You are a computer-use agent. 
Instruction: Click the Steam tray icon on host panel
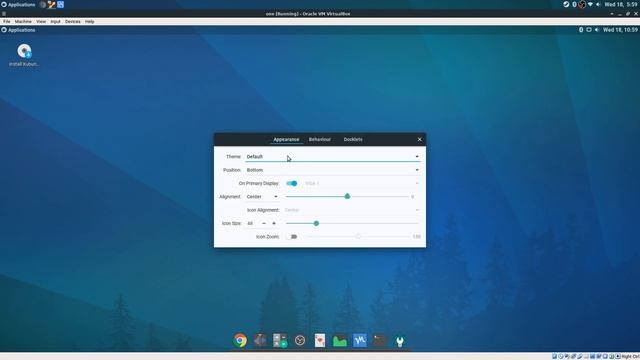(566, 4)
